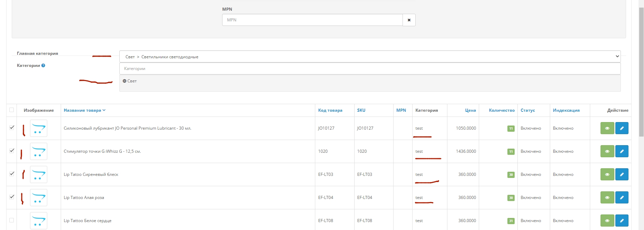Clear the MPN filter field
644x230 pixels.
[409, 20]
